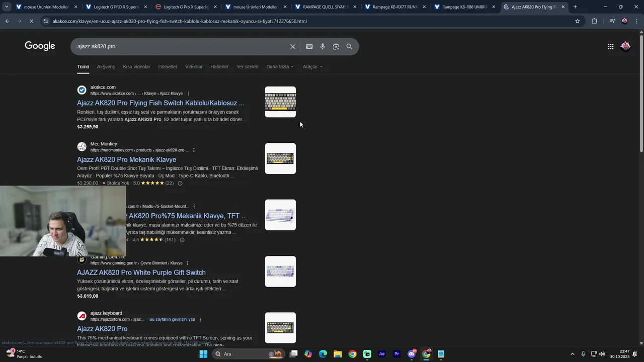Open the Gaming.Gen.TR result keyboard thumbnail
Viewport: 644px width, 362px height.
coord(280,271)
